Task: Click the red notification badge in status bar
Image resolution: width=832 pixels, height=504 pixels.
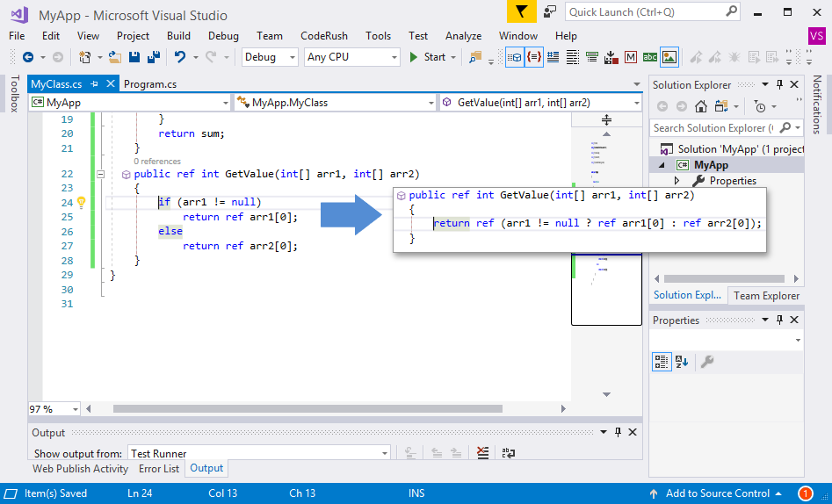Action: (805, 493)
